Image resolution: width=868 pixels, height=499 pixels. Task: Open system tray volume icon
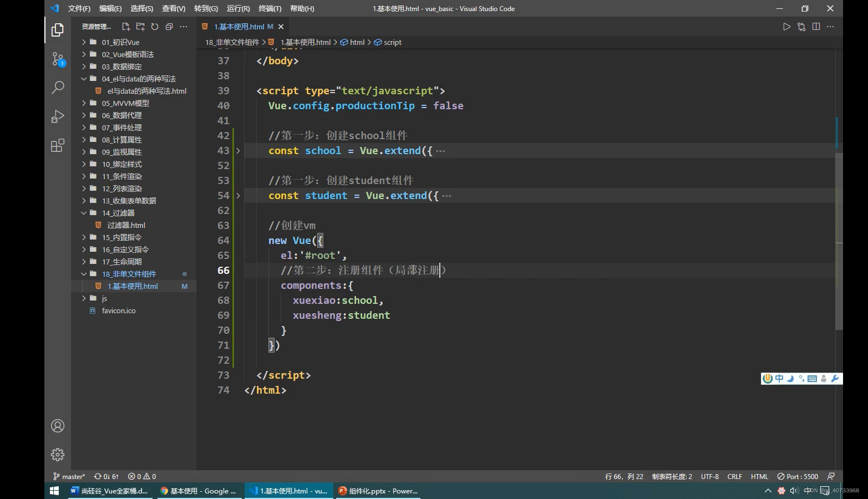point(794,491)
